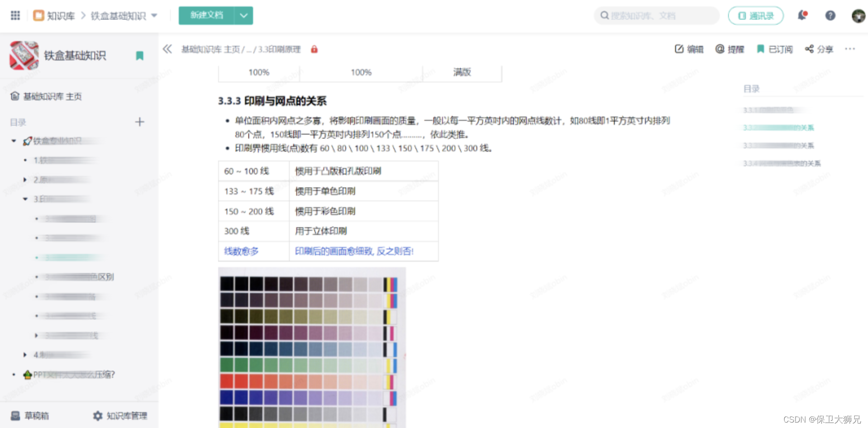Click the 知识库 orange logo icon

[x=38, y=15]
